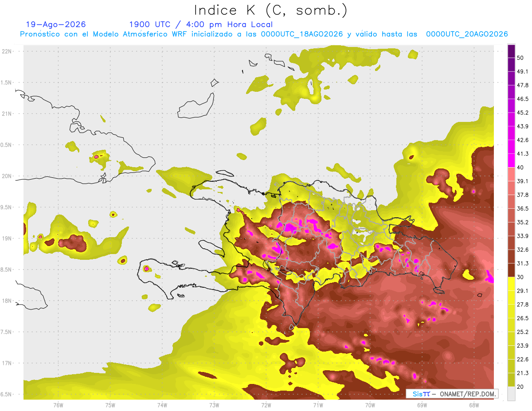
Task: Click the colorbar value "29.1"
Action: coord(523,291)
